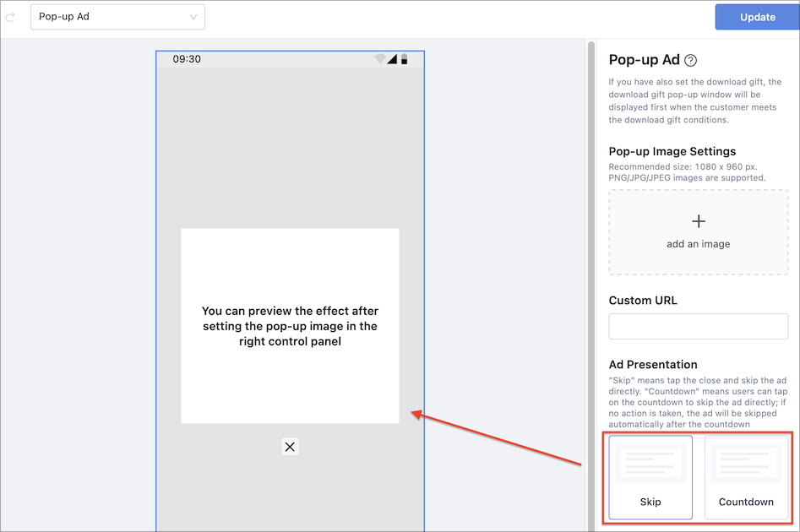The height and width of the screenshot is (532, 800).
Task: Click the Update button
Action: 757,17
